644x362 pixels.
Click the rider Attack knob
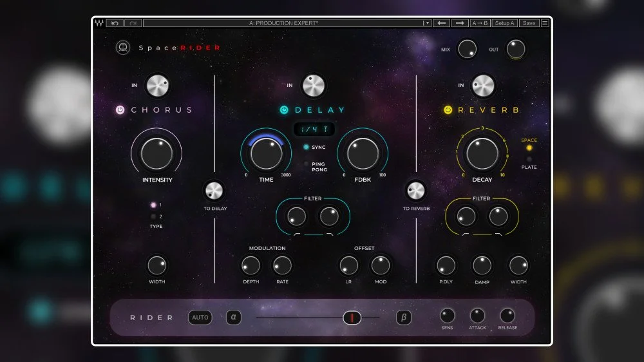477,316
